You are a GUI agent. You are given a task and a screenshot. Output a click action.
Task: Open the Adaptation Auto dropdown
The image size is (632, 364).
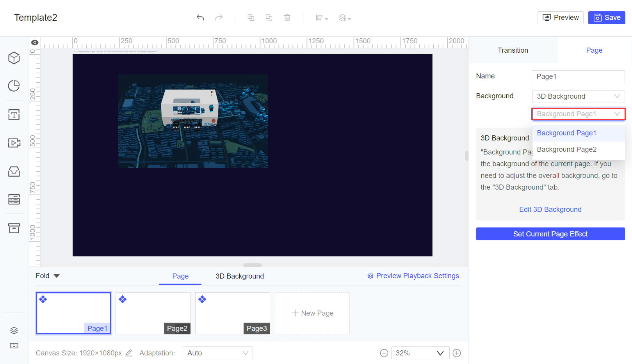[x=217, y=353]
